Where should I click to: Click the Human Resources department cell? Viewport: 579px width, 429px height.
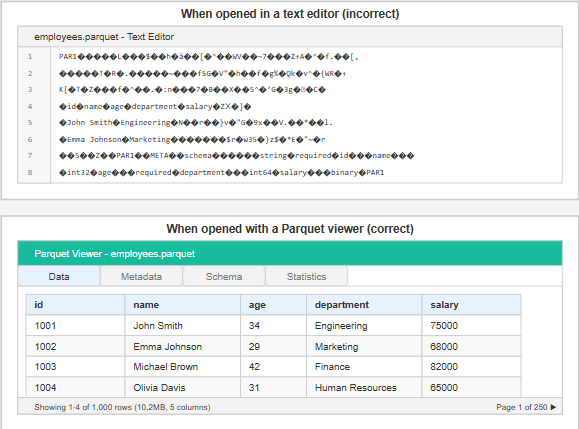click(364, 387)
